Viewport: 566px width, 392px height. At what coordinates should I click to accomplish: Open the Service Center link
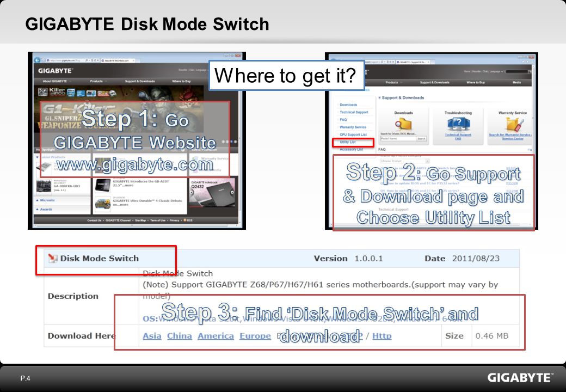[x=513, y=139]
